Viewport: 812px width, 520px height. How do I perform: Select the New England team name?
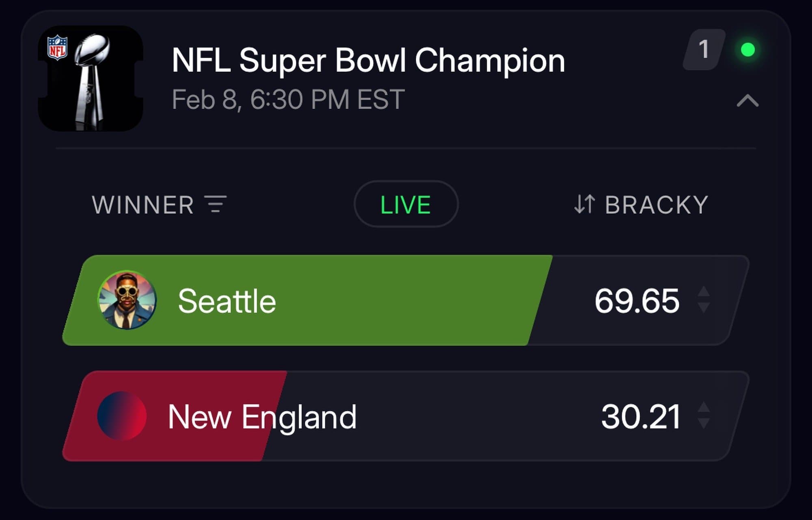pyautogui.click(x=262, y=417)
